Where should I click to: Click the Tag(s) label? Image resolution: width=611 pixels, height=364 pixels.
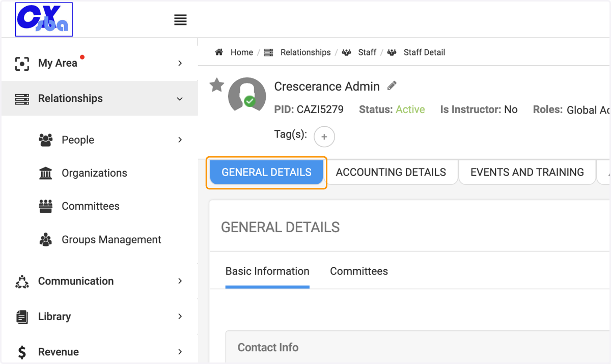291,134
